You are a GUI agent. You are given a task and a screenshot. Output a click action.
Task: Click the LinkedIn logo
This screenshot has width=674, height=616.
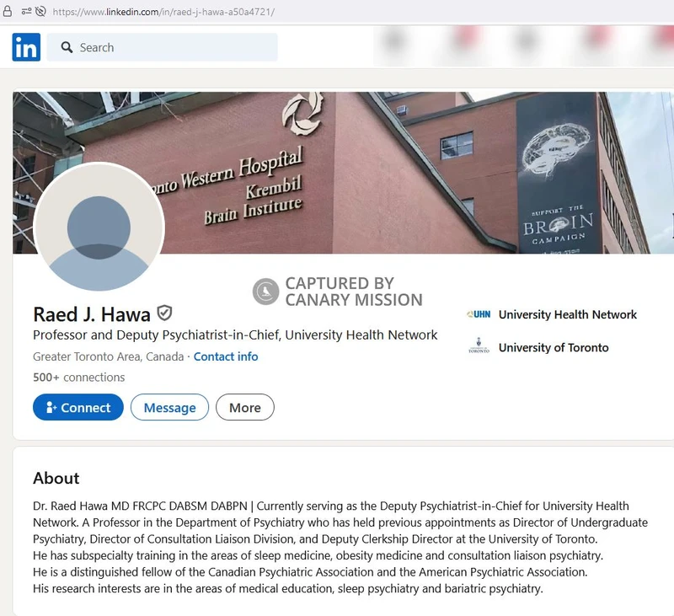[x=26, y=47]
